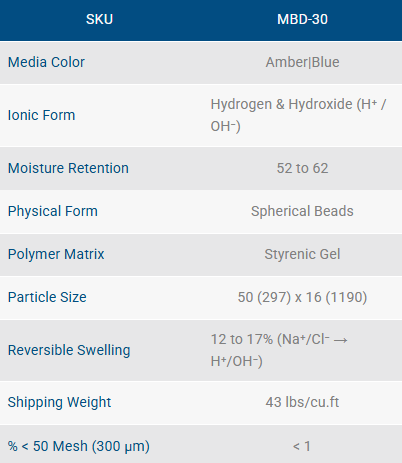Screen dimensions: 402x463
Task: Click the Hydrogen & Hydroxide value text
Action: pos(298,115)
